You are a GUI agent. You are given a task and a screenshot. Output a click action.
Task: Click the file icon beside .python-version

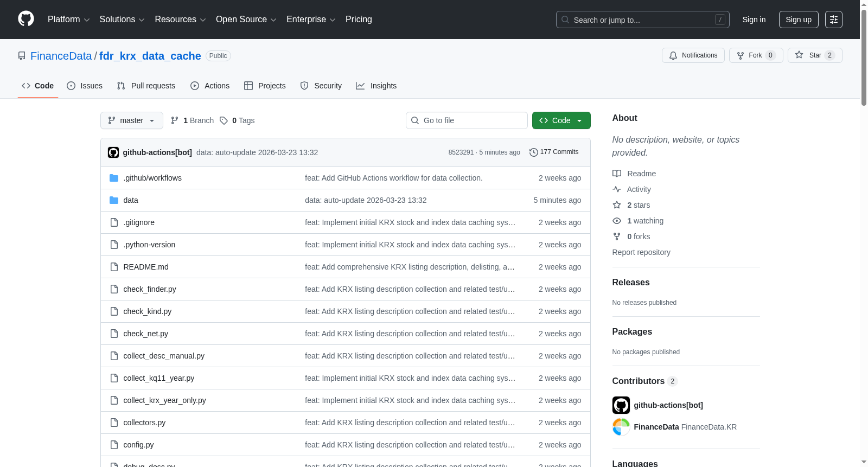(114, 245)
